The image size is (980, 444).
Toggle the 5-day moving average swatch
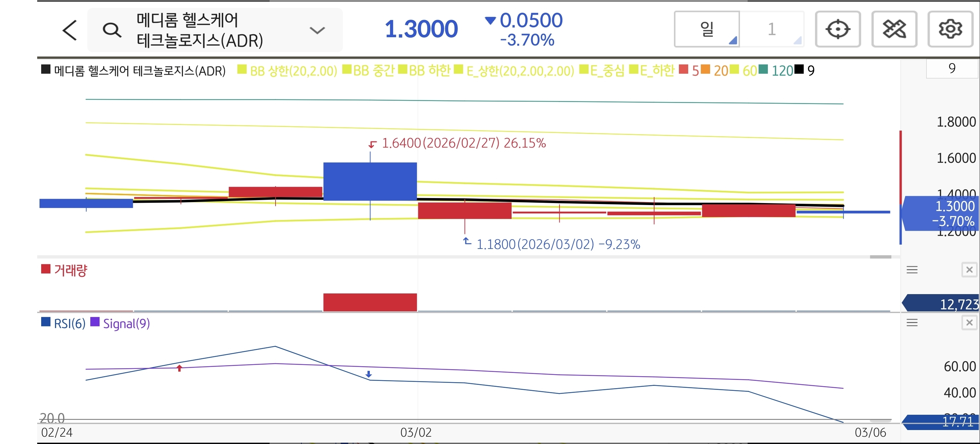tap(684, 70)
